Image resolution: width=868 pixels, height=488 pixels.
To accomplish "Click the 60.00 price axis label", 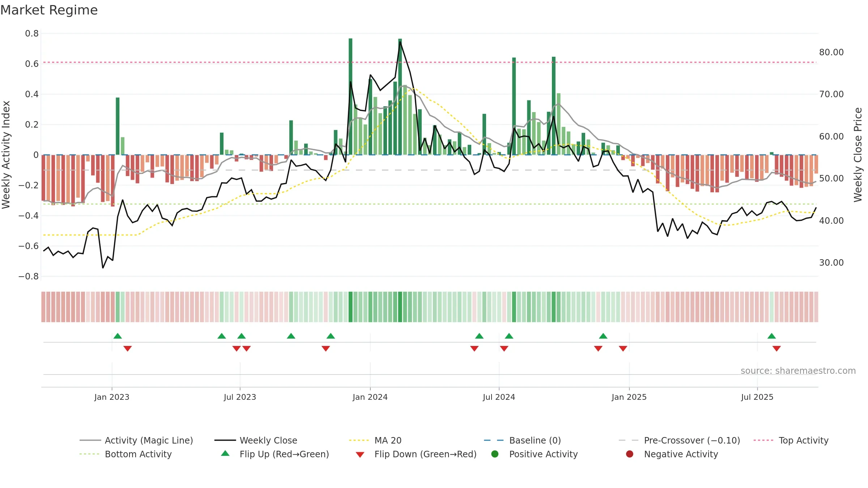I will pyautogui.click(x=831, y=137).
